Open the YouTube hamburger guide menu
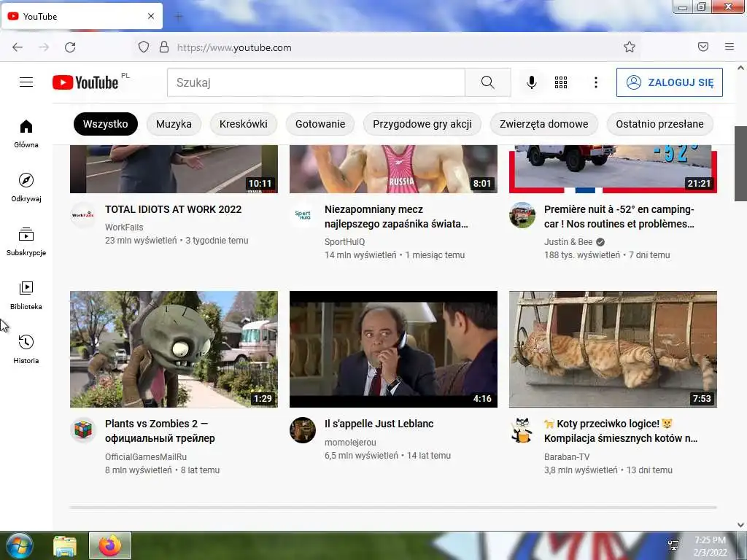Image resolution: width=747 pixels, height=560 pixels. [x=26, y=82]
